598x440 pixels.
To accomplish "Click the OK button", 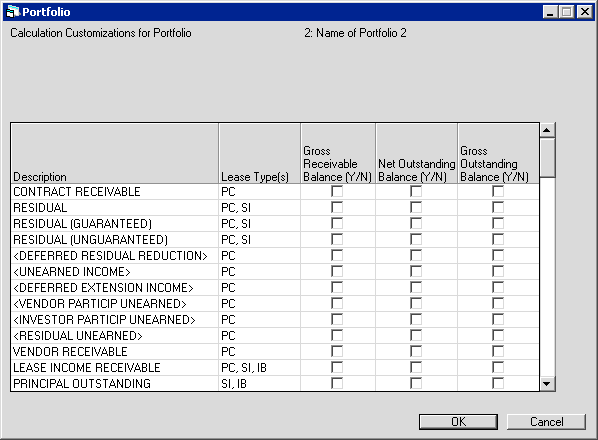I will pos(458,422).
